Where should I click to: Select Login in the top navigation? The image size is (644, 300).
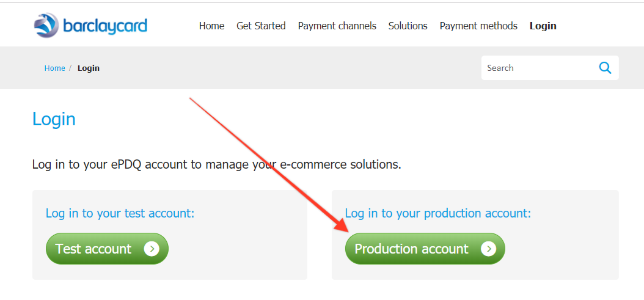point(543,26)
